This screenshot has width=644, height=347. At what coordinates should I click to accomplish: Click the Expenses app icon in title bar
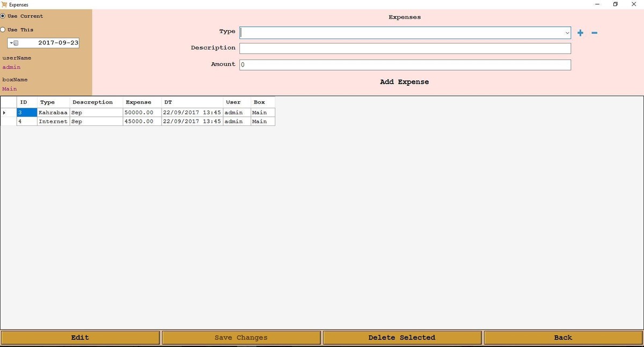click(x=4, y=4)
